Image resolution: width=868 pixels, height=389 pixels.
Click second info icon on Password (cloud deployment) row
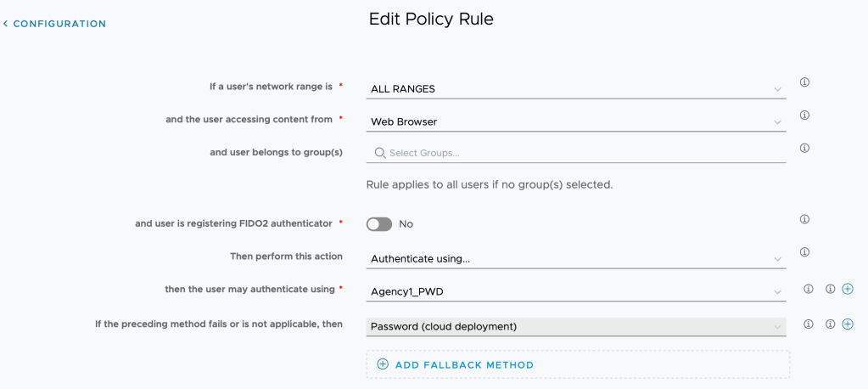[831, 324]
